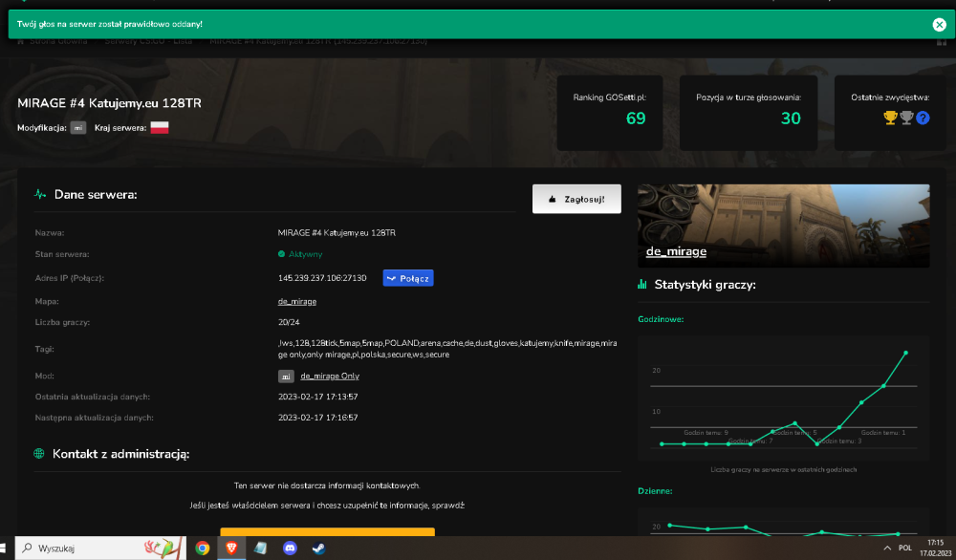Click the voting round position value 30
Screen dimensions: 956x560
(791, 118)
